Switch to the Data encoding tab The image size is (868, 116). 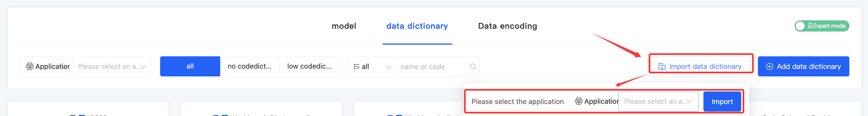(507, 26)
